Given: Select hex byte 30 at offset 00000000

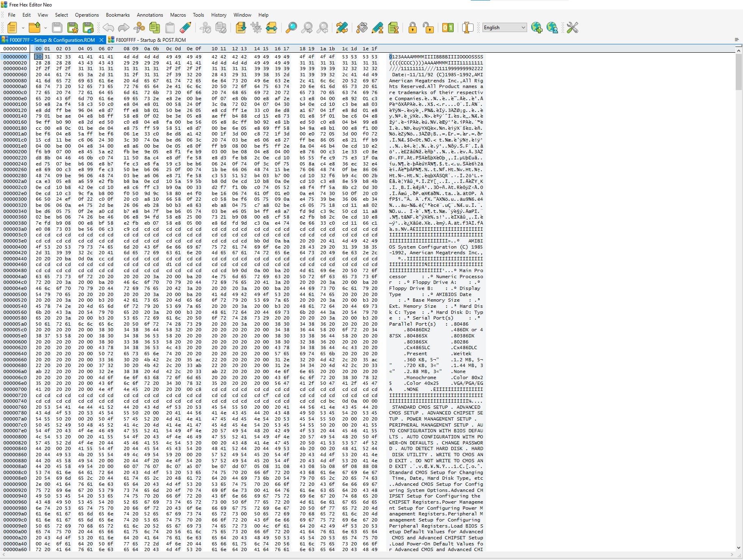Looking at the screenshot, I should (38, 57).
